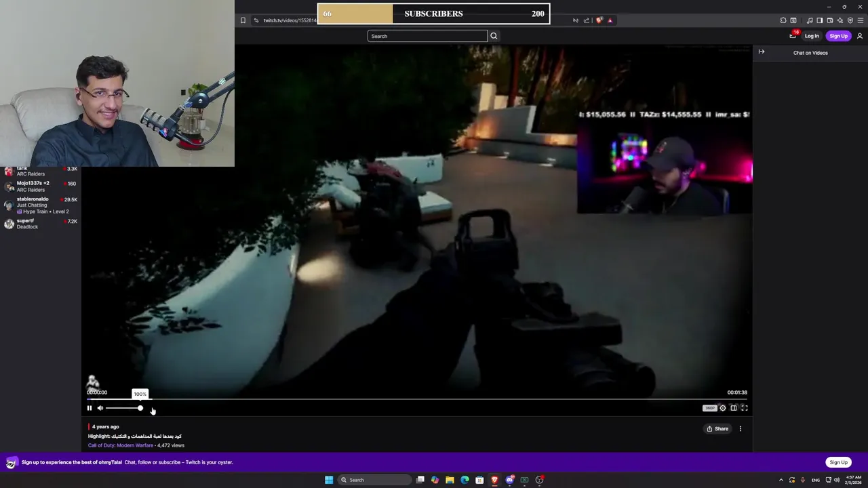Open the Leo AI sparkle icon
This screenshot has height=488, width=868.
tap(840, 20)
